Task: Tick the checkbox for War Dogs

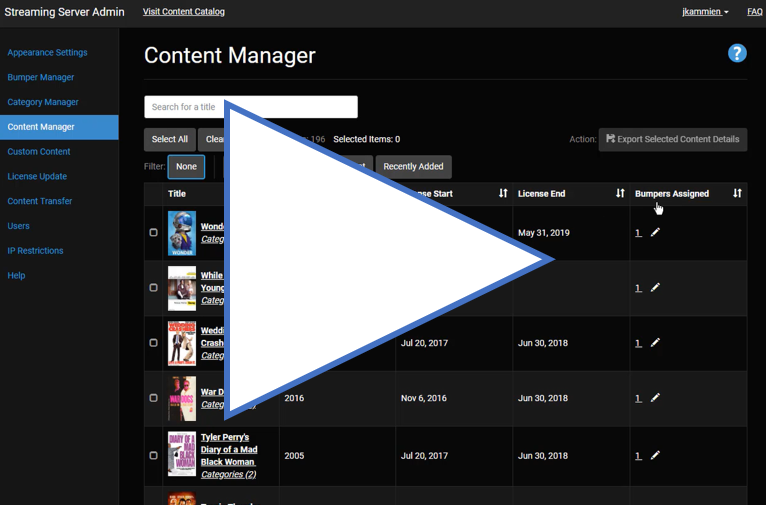Action: point(153,397)
